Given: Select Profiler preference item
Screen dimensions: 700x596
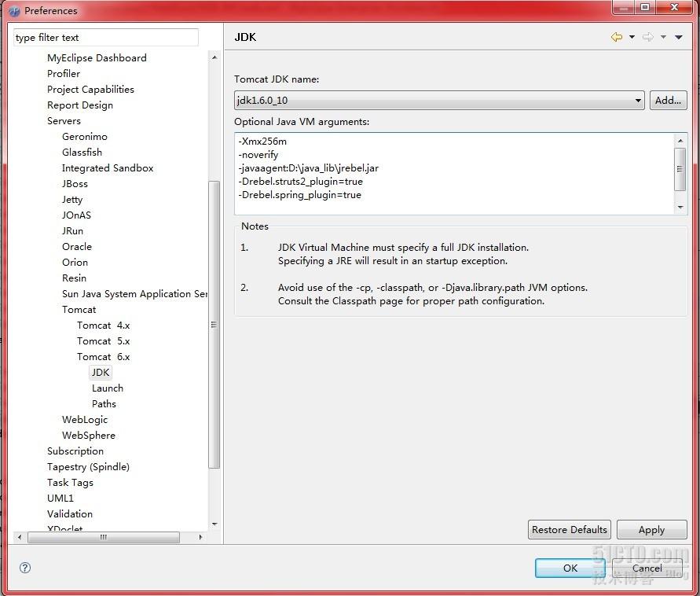Looking at the screenshot, I should (x=64, y=74).
